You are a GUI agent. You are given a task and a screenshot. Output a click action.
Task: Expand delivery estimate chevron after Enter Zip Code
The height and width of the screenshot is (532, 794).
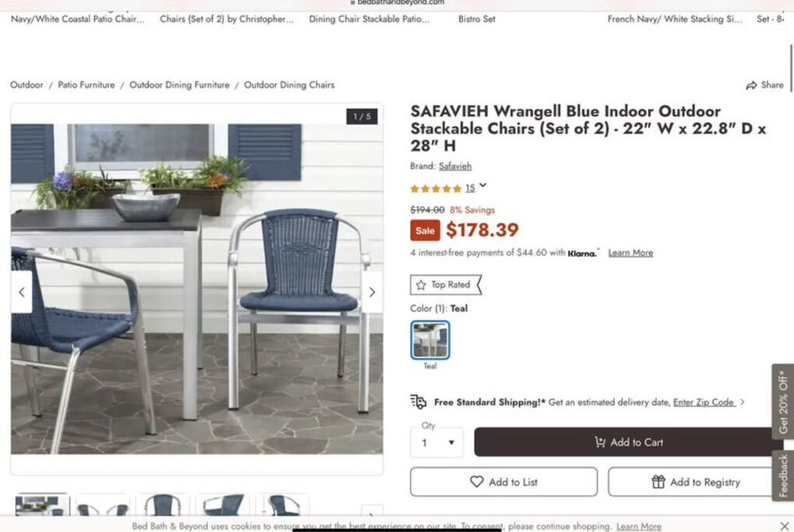[743, 402]
